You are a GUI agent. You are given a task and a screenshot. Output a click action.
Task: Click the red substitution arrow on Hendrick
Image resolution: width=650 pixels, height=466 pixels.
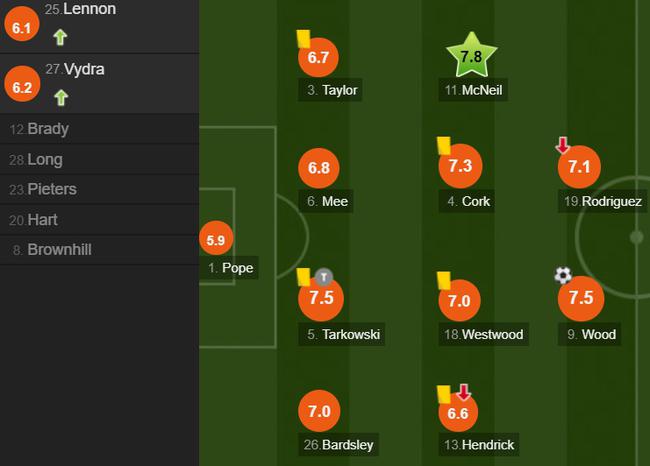(x=464, y=392)
